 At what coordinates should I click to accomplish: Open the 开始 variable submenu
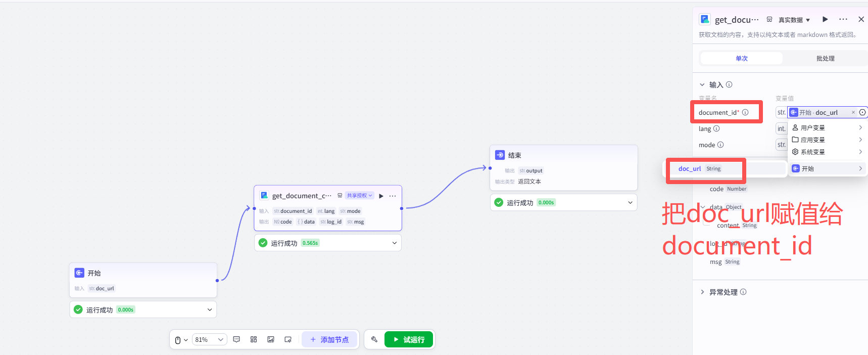[x=827, y=168]
